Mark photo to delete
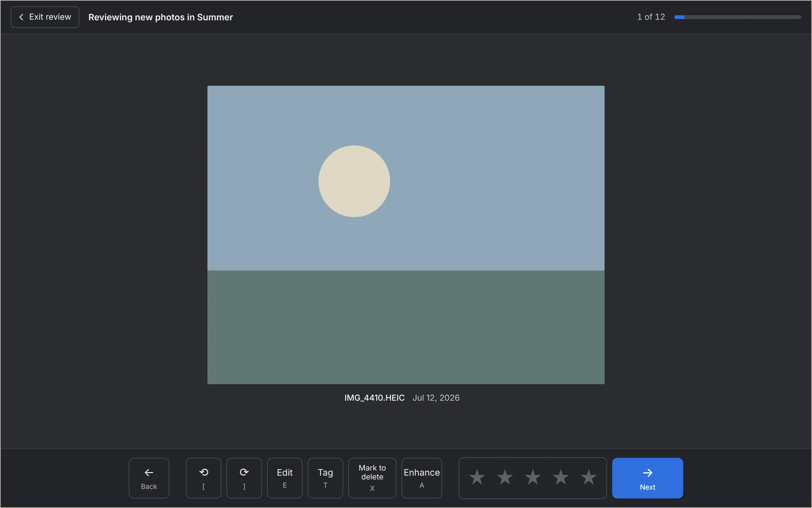 coord(372,478)
